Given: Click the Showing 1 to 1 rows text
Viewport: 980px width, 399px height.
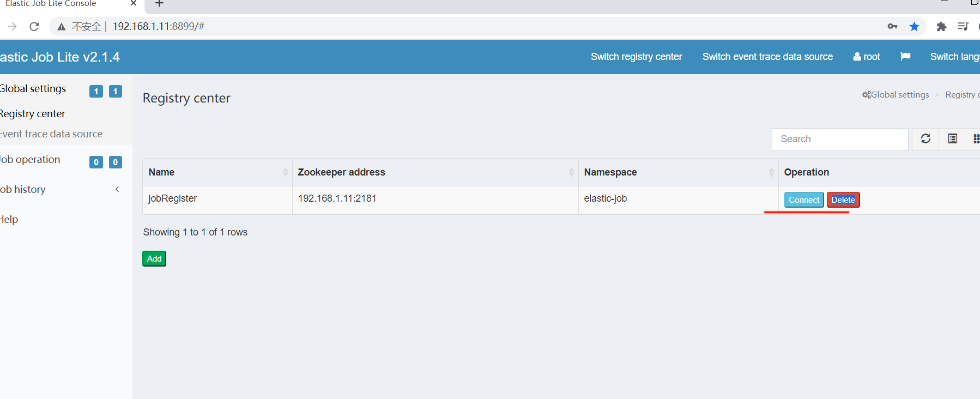Looking at the screenshot, I should (195, 232).
